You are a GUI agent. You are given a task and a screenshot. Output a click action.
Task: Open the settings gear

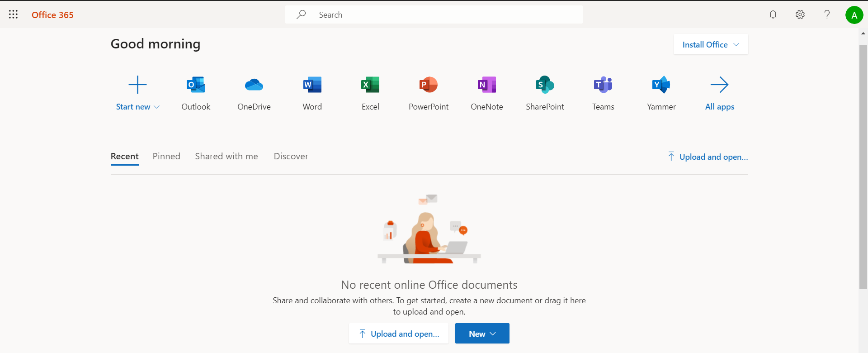(800, 14)
